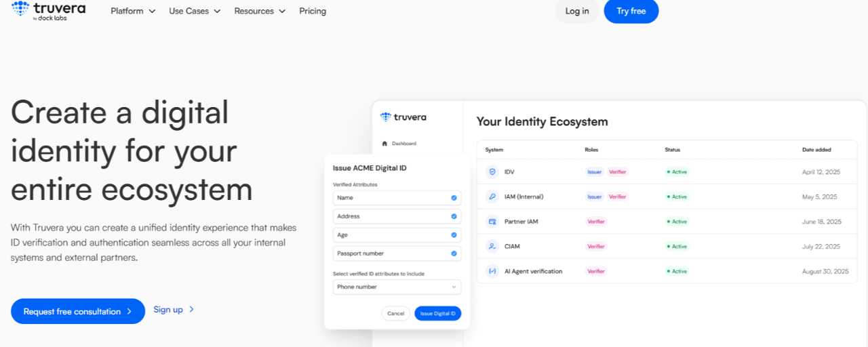The image size is (868, 347).
Task: Toggle the Passport number verified checkmark
Action: (454, 253)
